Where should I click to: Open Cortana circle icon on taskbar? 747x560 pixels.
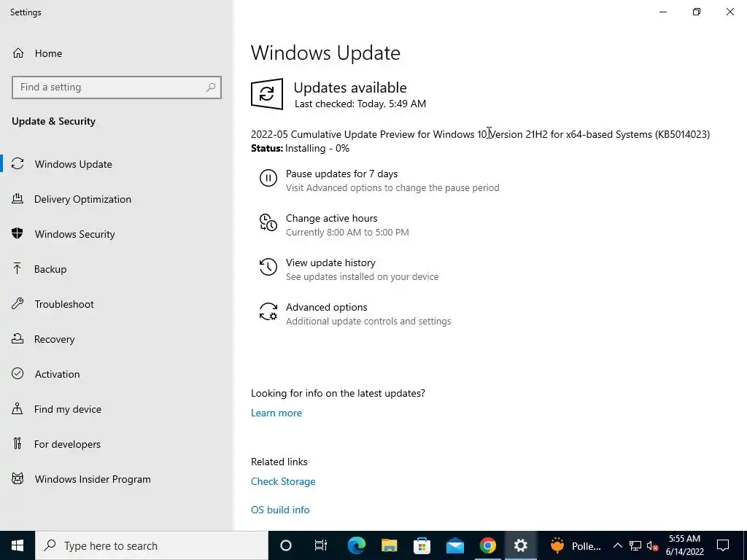[x=286, y=545]
